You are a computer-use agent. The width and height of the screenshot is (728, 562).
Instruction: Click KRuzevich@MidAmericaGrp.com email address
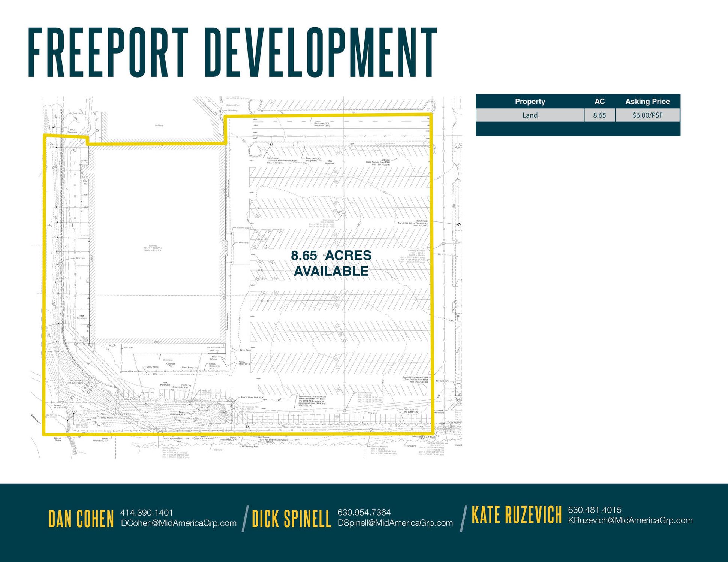[x=630, y=520]
